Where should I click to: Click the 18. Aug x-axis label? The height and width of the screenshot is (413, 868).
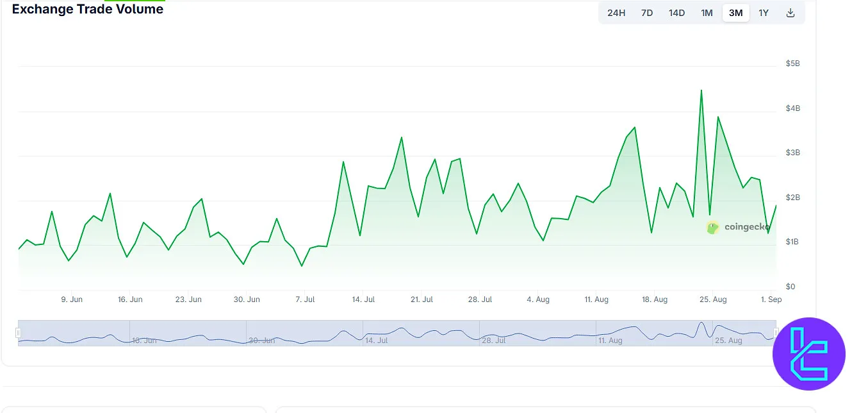point(655,299)
